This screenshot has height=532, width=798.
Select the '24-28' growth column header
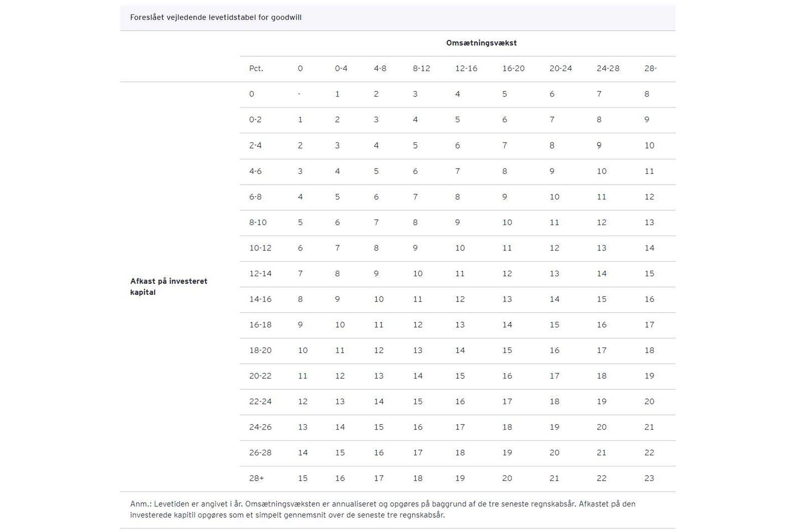pyautogui.click(x=607, y=69)
